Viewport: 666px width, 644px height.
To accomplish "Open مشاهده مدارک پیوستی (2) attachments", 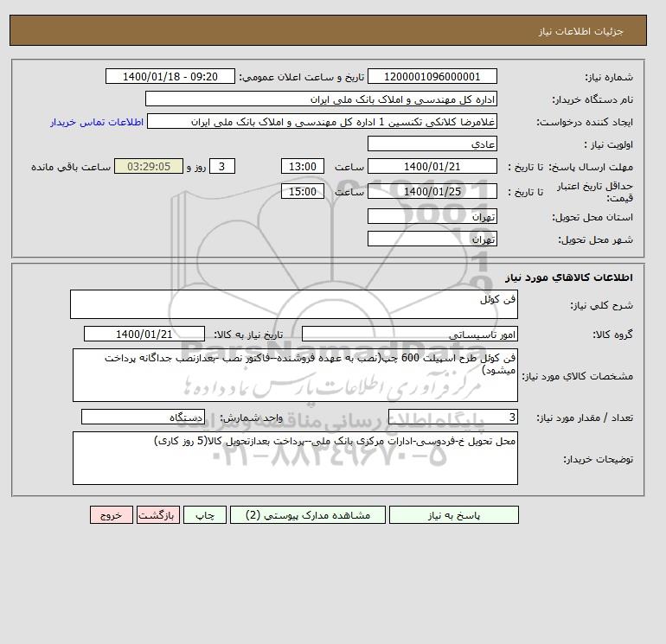I will (308, 515).
